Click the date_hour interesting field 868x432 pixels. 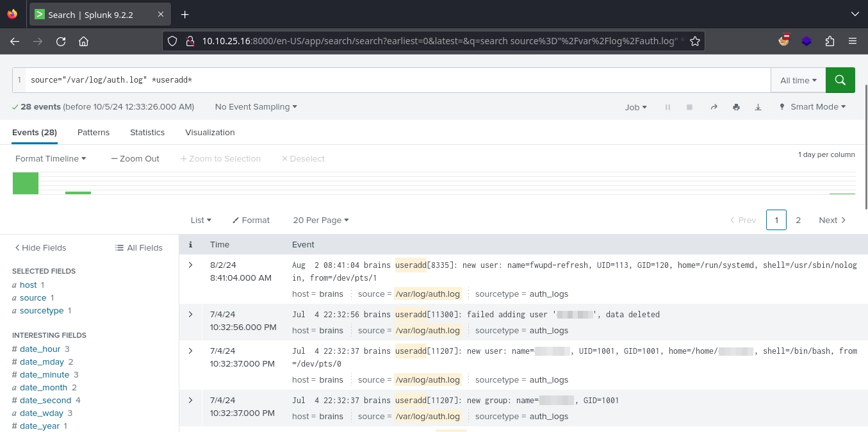click(x=40, y=349)
